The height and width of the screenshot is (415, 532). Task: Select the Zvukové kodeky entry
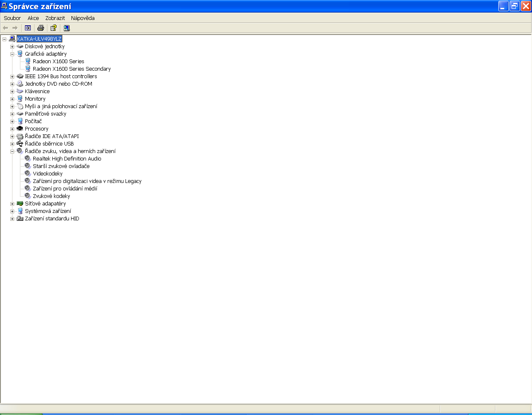coord(52,196)
